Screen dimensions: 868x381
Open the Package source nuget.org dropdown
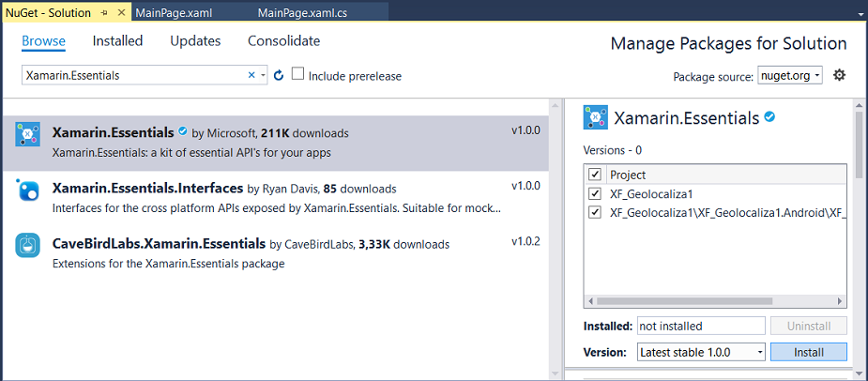click(790, 75)
